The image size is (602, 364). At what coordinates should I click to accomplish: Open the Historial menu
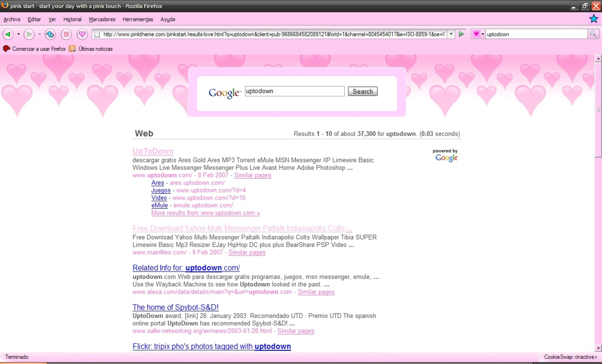pyautogui.click(x=72, y=19)
